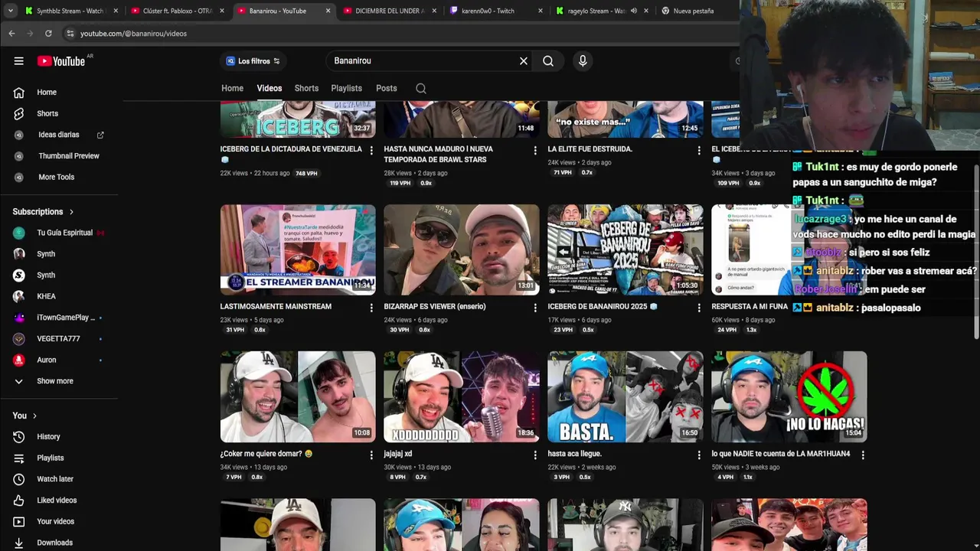Open the YouTube hamburger guide menu
This screenshot has height=551, width=980.
[x=19, y=61]
